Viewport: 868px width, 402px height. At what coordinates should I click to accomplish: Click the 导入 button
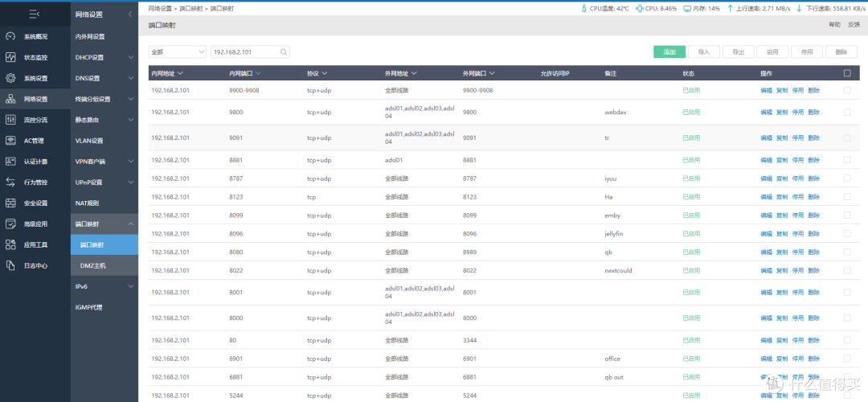click(x=703, y=52)
